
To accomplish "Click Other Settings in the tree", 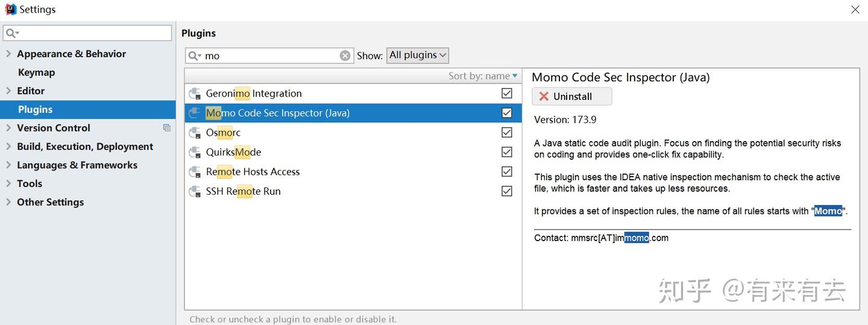I will coord(50,202).
